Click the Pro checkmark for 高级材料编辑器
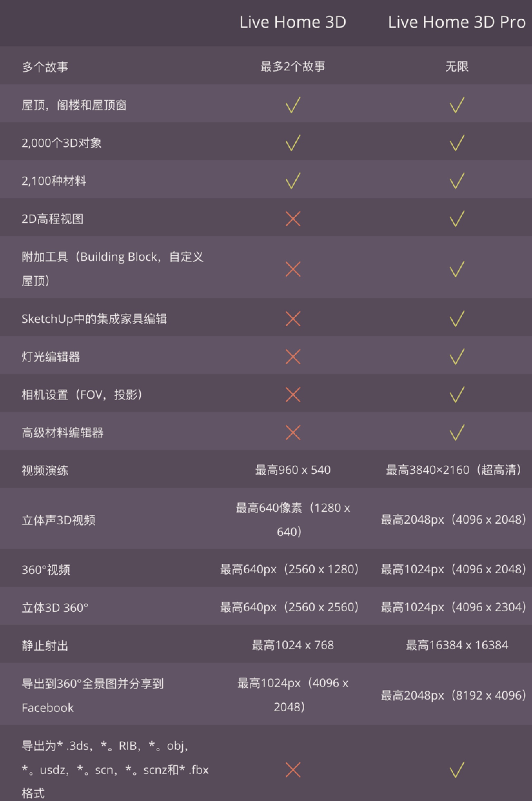This screenshot has height=801, width=532. tap(457, 433)
